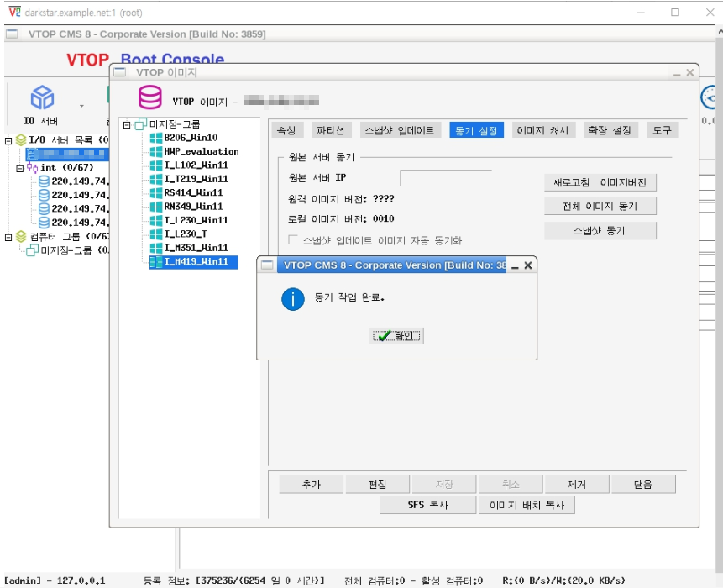The width and height of the screenshot is (723, 588).
Task: Open the 도구 tab
Action: [663, 130]
